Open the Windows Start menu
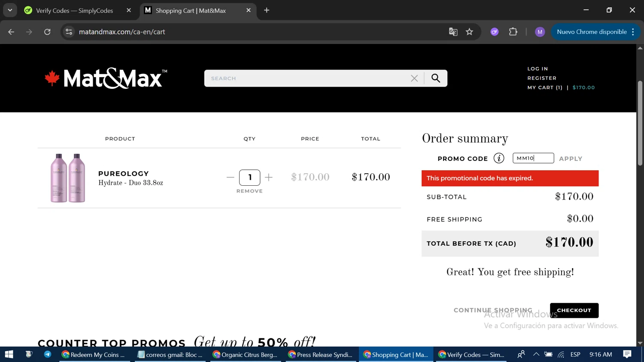This screenshot has height=362, width=644. tap(9, 354)
